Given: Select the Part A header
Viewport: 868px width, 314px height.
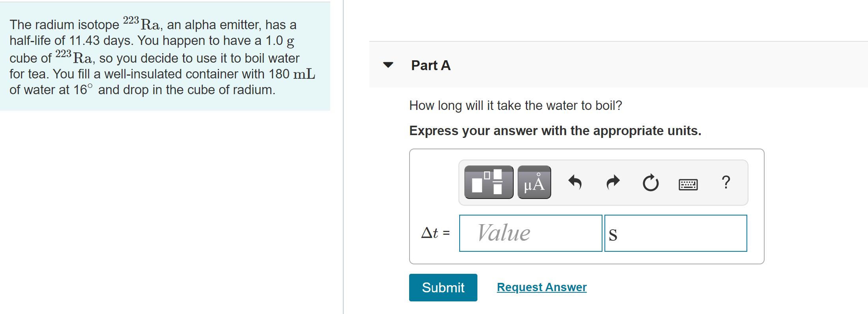Looking at the screenshot, I should [x=430, y=65].
